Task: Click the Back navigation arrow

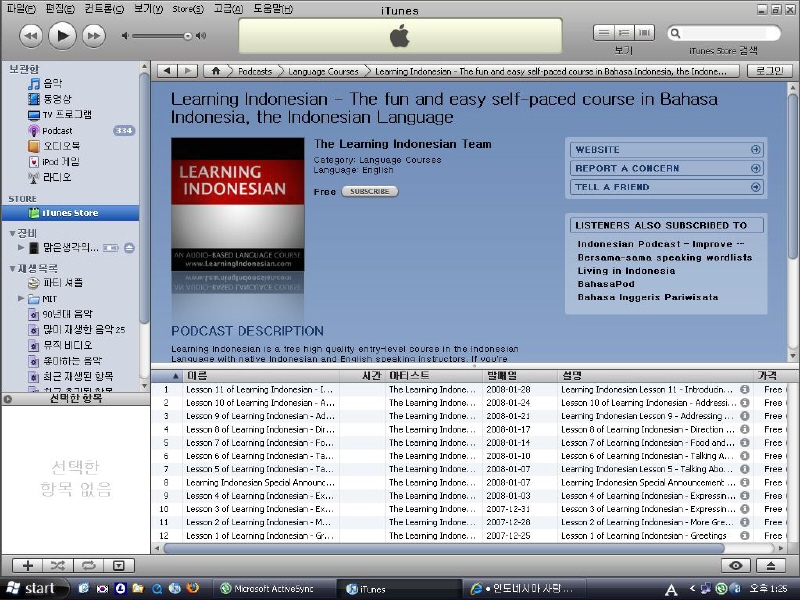Action: 166,71
